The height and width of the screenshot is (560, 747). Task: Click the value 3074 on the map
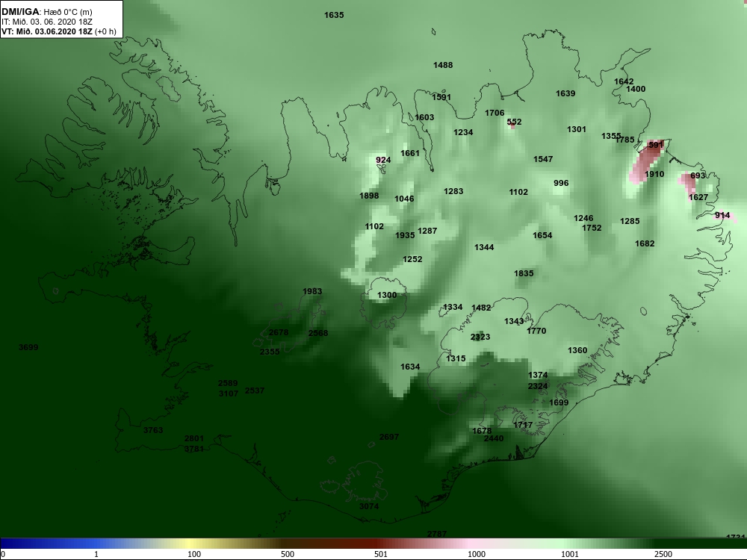[x=369, y=507]
